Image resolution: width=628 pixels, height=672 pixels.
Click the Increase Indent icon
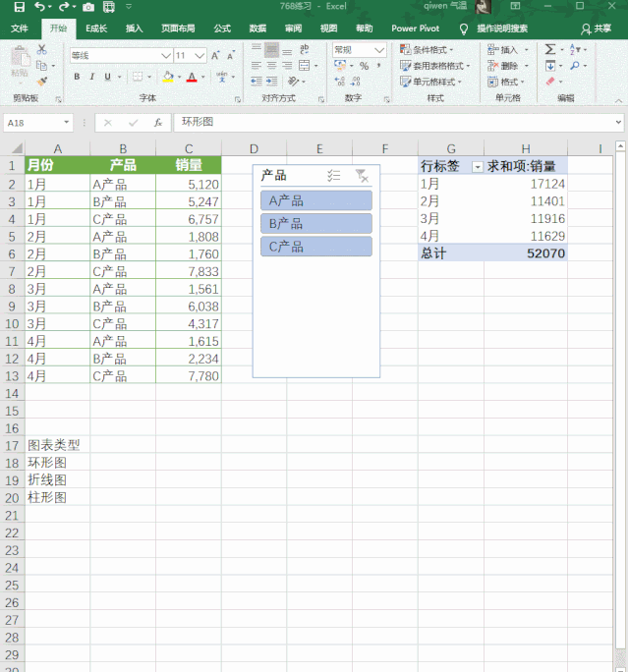pyautogui.click(x=272, y=81)
